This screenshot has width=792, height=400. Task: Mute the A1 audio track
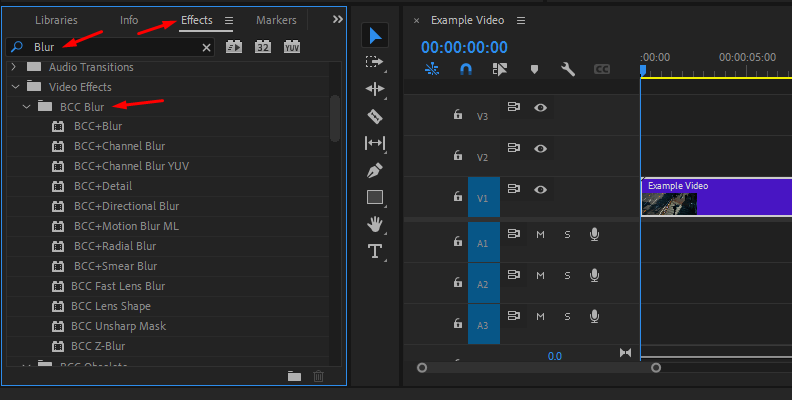click(x=540, y=235)
